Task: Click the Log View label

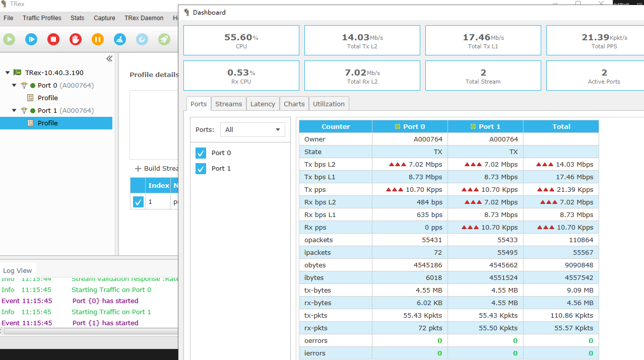Action: [x=18, y=270]
